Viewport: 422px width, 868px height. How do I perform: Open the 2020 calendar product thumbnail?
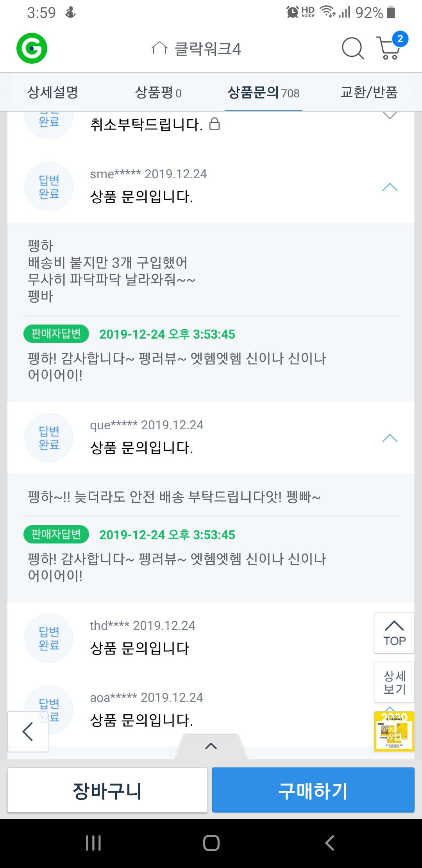(x=394, y=731)
